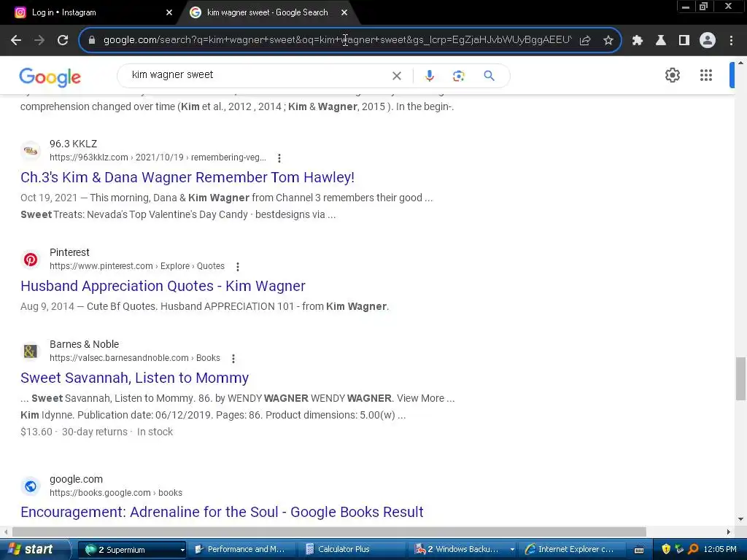747x560 pixels.
Task: Click the 12:05 PM taskbar clock
Action: pos(720,549)
